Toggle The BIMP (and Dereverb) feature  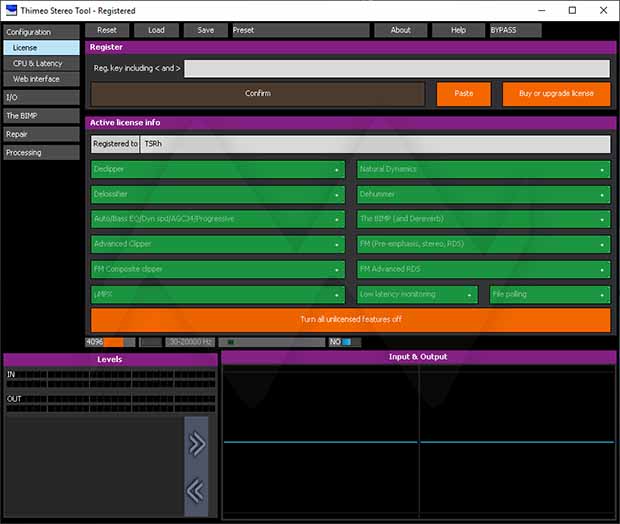pyautogui.click(x=484, y=219)
